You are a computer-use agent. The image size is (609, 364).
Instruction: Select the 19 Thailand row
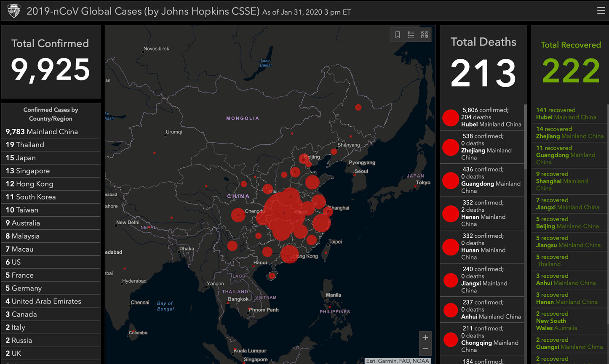pos(51,145)
